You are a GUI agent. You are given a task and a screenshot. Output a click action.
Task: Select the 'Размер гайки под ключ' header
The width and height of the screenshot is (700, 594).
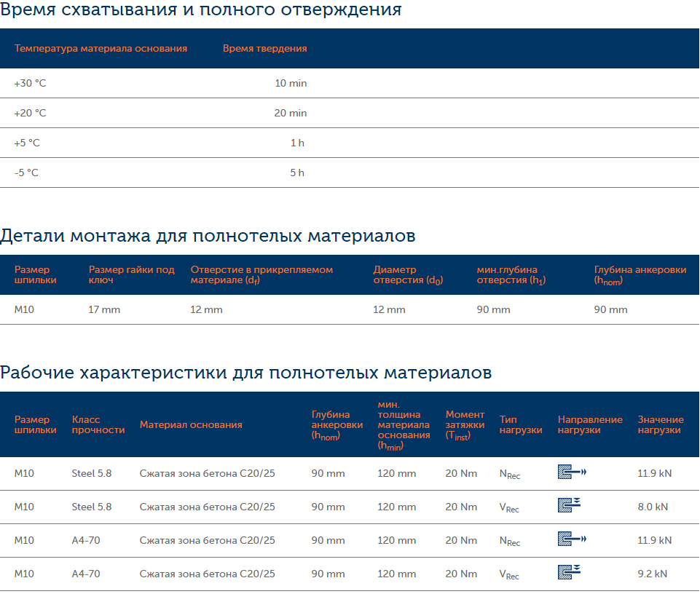(131, 274)
